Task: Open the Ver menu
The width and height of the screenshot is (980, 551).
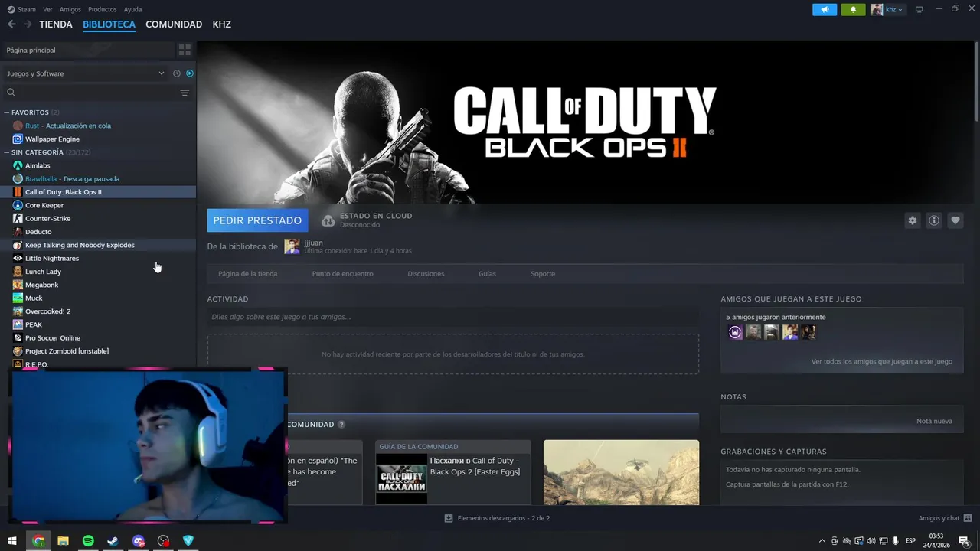Action: (x=47, y=9)
